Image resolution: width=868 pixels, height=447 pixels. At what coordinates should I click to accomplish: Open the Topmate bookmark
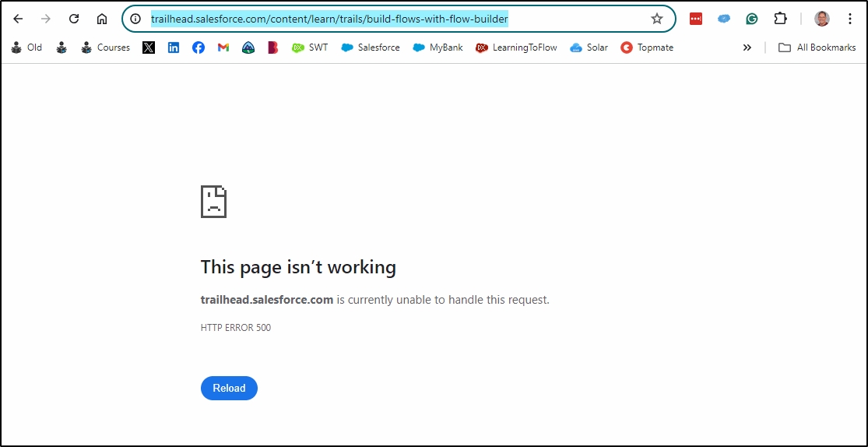tap(647, 48)
